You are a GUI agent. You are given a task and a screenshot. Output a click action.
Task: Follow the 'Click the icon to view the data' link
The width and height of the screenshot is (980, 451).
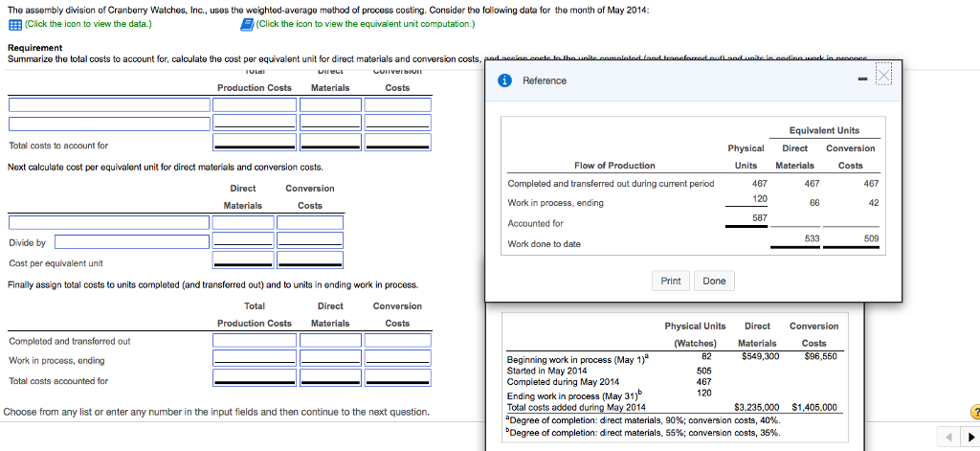pos(87,24)
